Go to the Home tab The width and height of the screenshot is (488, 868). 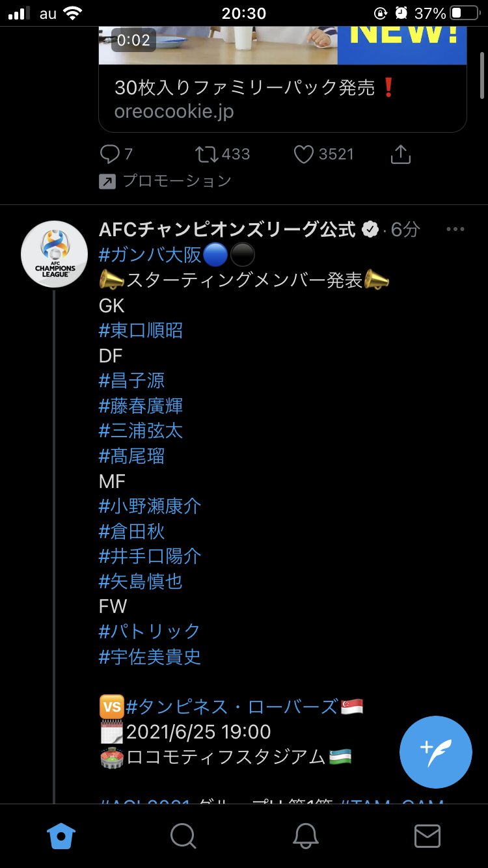(x=61, y=836)
